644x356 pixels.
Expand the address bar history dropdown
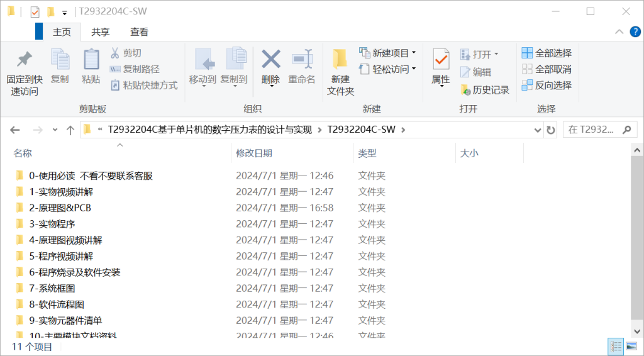(537, 130)
